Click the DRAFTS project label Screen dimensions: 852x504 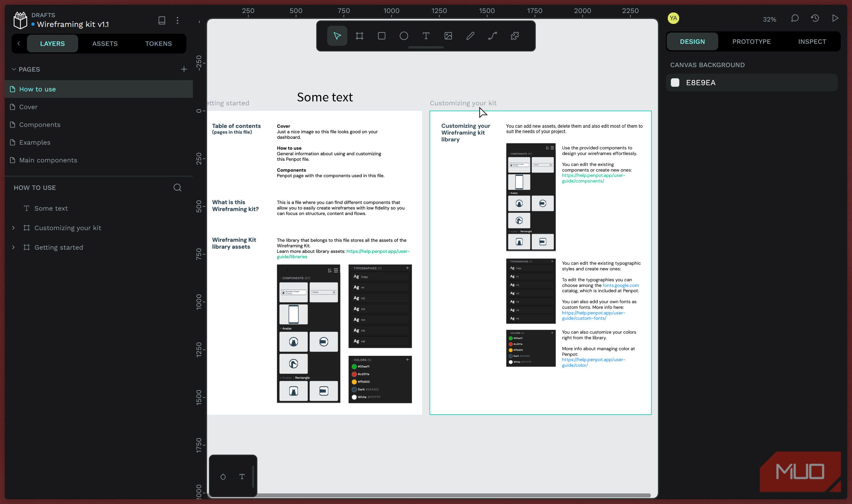pos(43,15)
